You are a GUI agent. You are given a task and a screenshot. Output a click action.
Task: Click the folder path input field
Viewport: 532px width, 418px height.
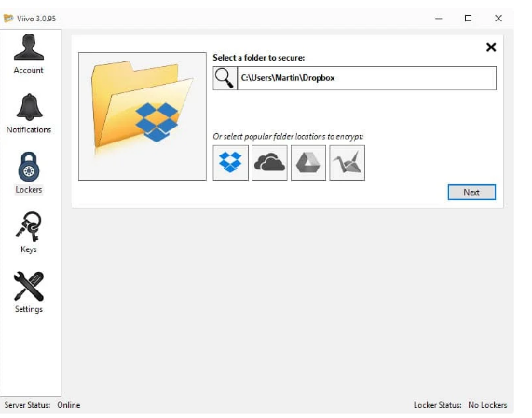(x=366, y=78)
